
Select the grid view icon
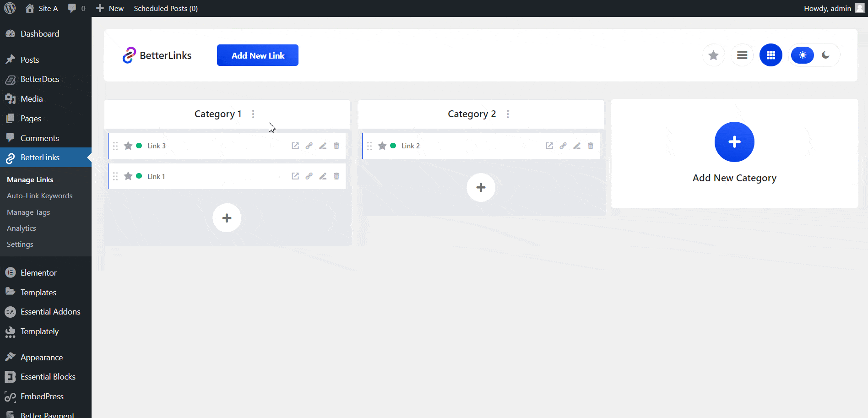770,55
